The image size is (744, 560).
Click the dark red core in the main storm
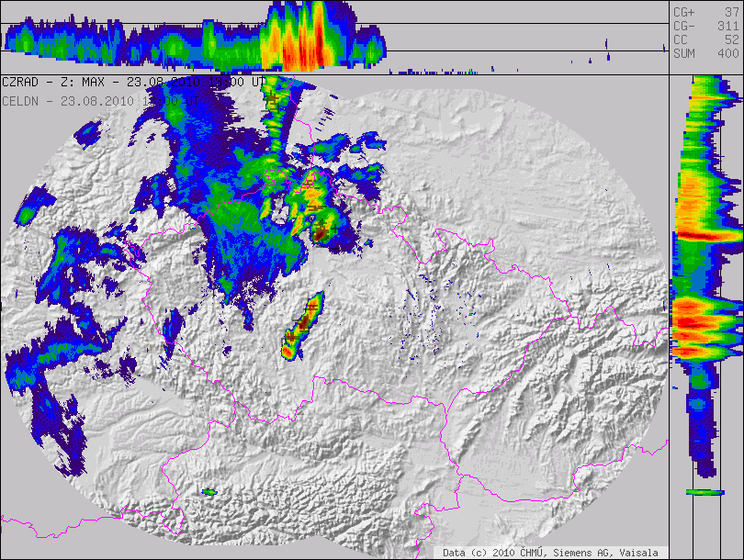[x=318, y=232]
